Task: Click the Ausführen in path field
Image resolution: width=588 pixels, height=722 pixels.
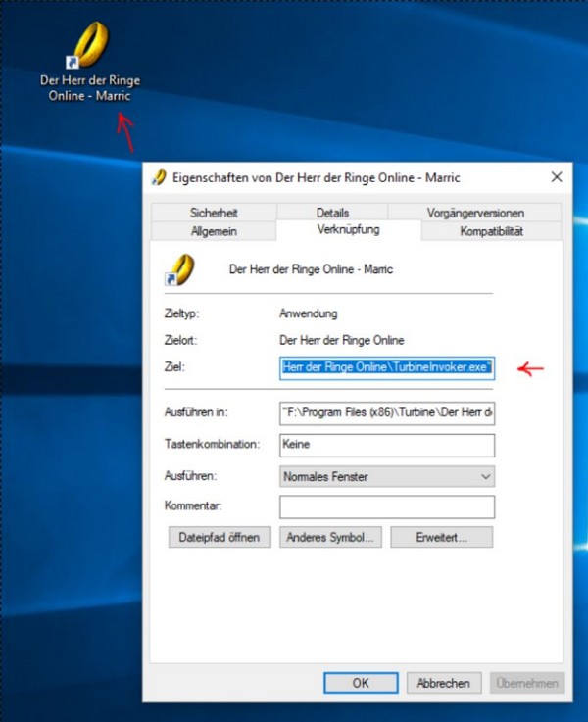Action: [x=387, y=412]
